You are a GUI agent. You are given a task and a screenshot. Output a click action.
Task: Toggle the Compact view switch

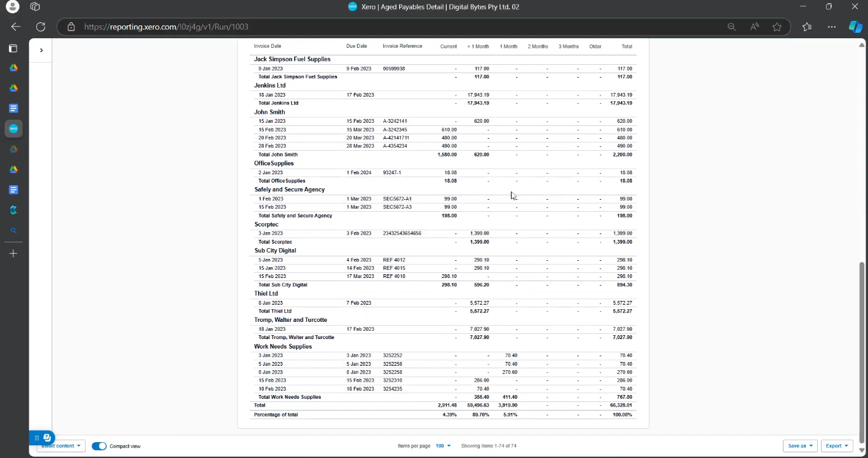pos(98,446)
